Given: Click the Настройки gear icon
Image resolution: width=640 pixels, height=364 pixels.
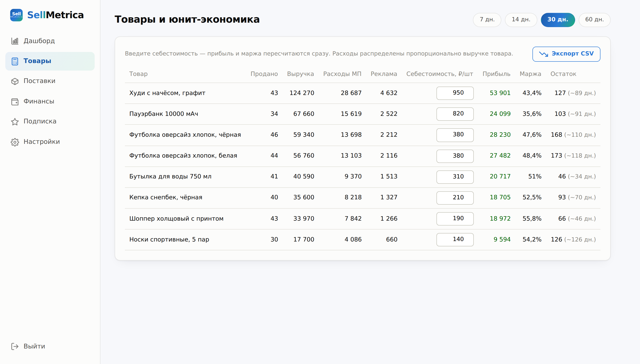Looking at the screenshot, I should pyautogui.click(x=15, y=142).
